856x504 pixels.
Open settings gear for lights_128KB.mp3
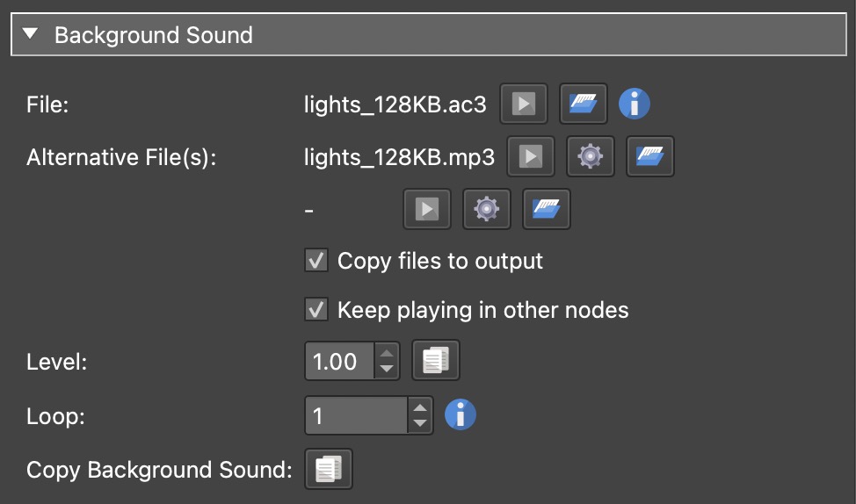click(x=590, y=157)
